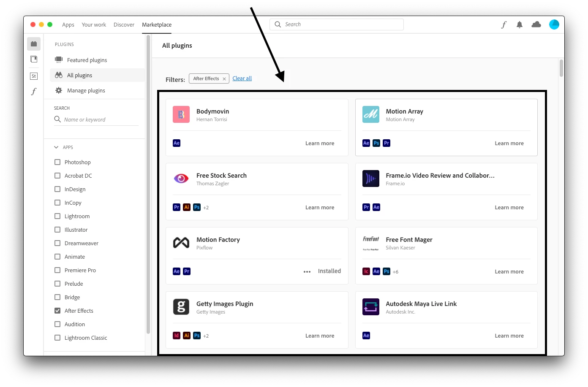This screenshot has height=387, width=588.
Task: Open the user profile avatar
Action: point(554,24)
